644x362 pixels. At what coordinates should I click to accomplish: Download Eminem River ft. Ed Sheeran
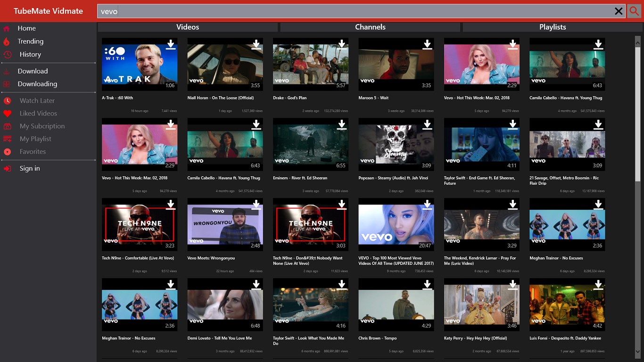pos(342,125)
